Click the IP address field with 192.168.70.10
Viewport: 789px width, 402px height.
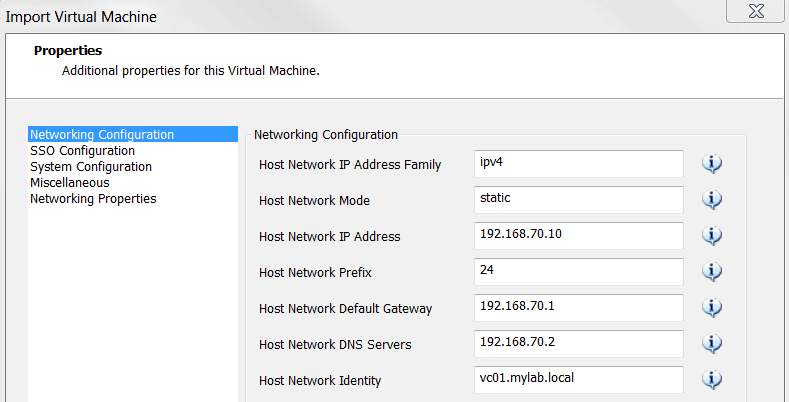pyautogui.click(x=578, y=235)
